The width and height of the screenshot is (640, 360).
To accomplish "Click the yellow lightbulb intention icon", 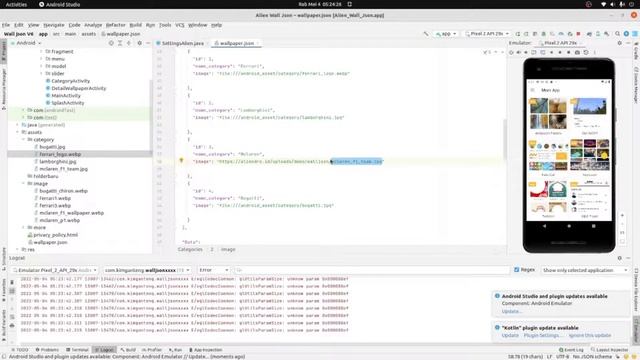I will tap(181, 161).
